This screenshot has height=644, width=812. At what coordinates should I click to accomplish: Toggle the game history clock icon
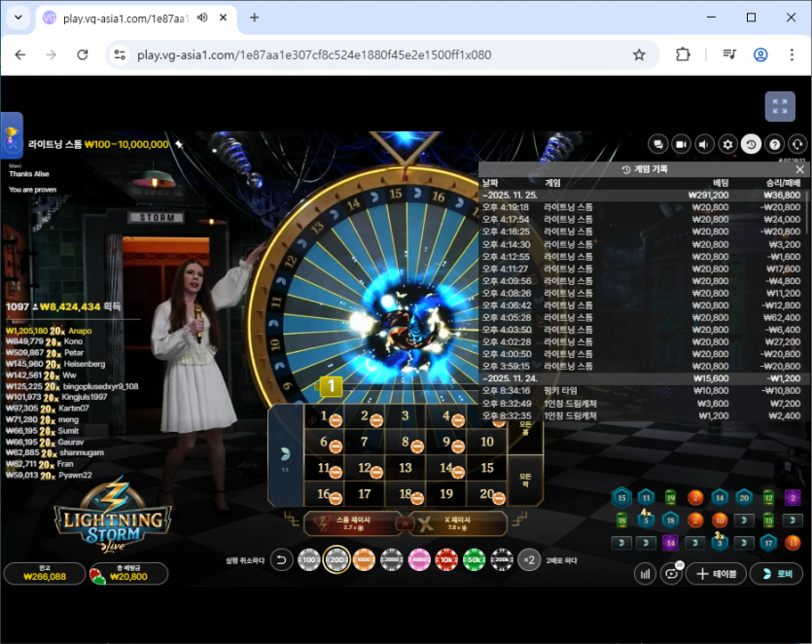click(x=751, y=144)
